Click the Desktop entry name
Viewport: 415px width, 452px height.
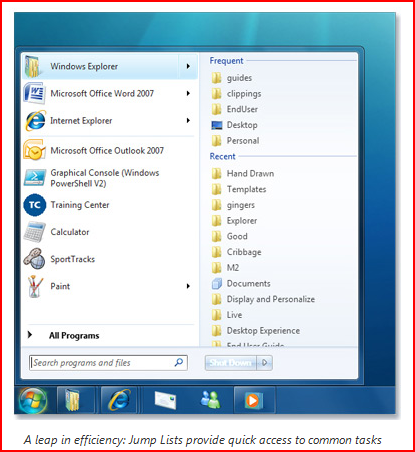(242, 125)
